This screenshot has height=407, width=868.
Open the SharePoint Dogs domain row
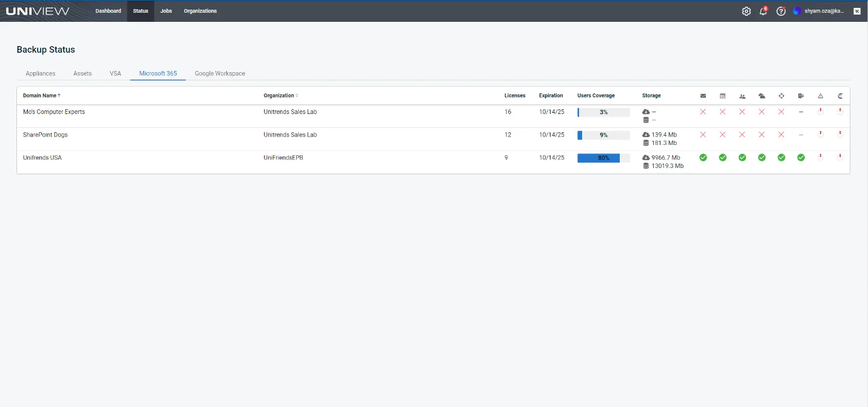point(46,135)
